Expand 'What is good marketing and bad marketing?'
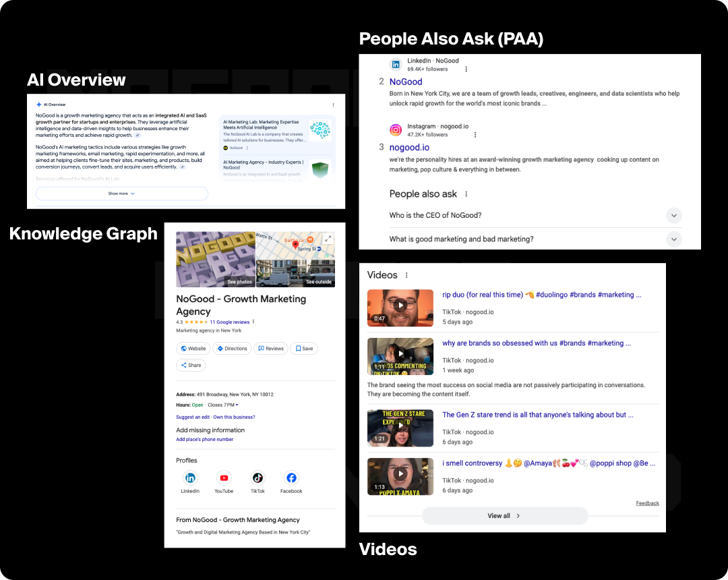Viewport: 728px width, 580px height. coord(535,239)
